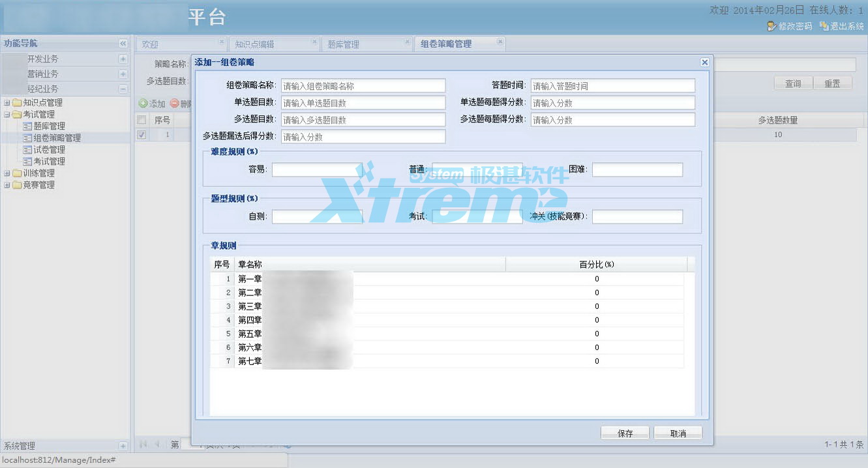Image resolution: width=868 pixels, height=468 pixels.
Task: Click the 取消 cancel button
Action: coord(678,432)
